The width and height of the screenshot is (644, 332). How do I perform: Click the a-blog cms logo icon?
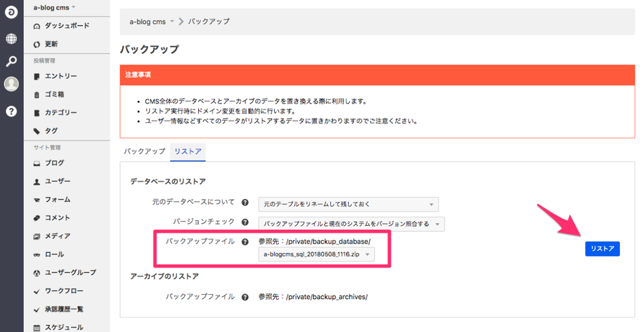pyautogui.click(x=11, y=13)
